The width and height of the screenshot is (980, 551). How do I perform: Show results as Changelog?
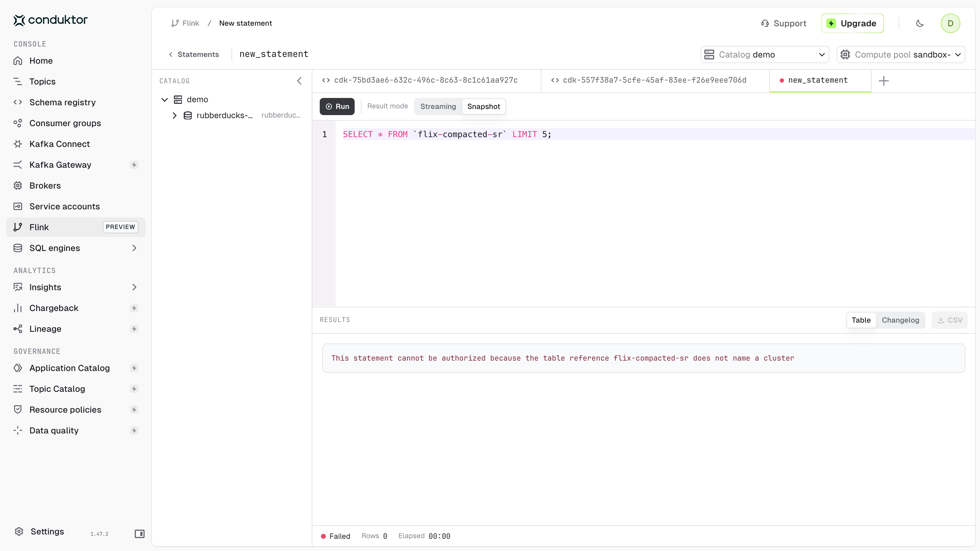pyautogui.click(x=900, y=320)
